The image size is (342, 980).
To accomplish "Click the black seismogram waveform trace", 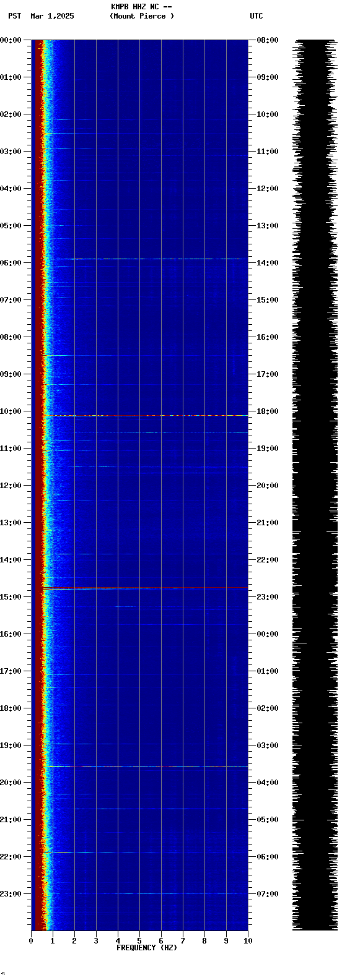I will (315, 485).
